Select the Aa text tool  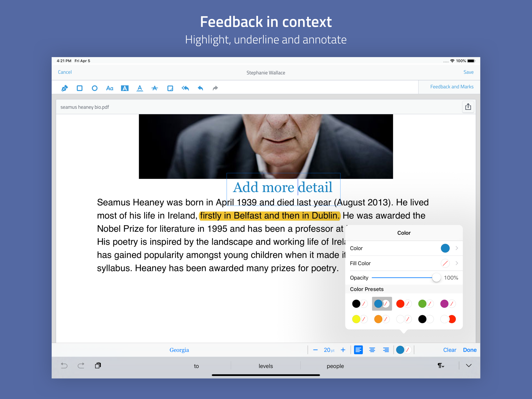coord(110,88)
